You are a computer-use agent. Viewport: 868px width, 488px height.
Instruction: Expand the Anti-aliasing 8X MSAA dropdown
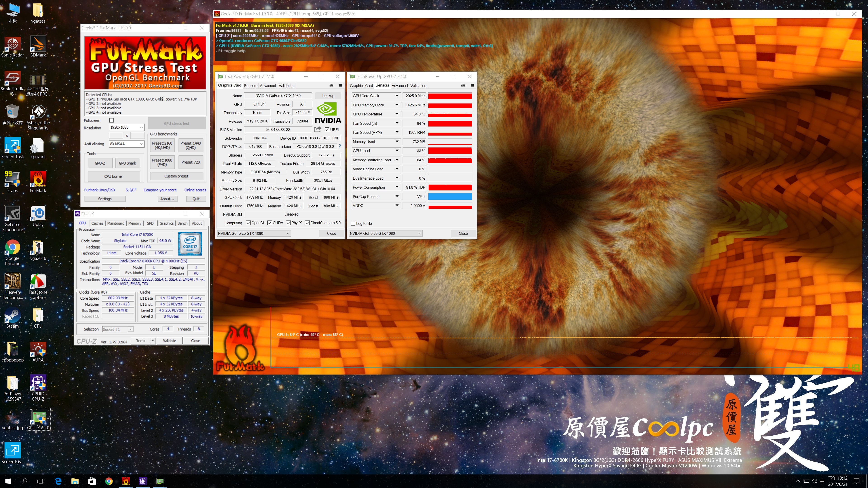coord(141,144)
